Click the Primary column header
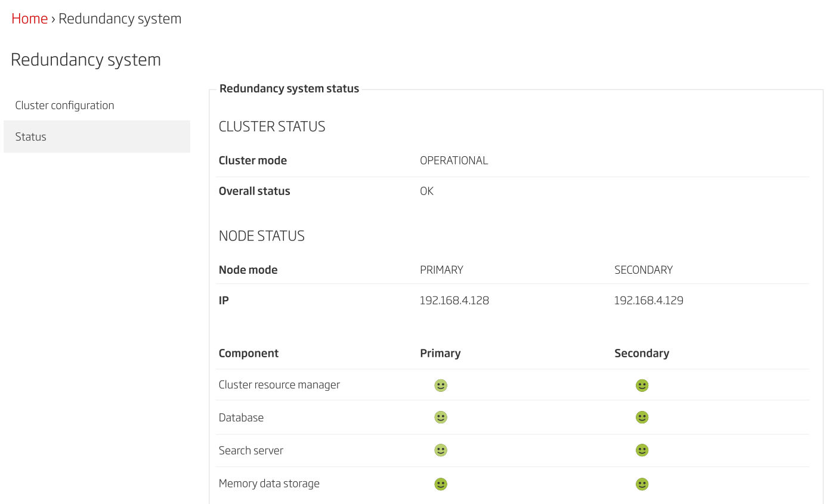This screenshot has height=504, width=835. pos(440,354)
